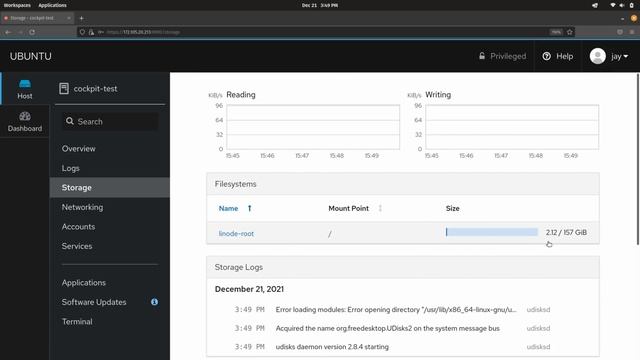Open Workspaces in the top bar
This screenshot has height=360, width=640.
[x=17, y=5]
